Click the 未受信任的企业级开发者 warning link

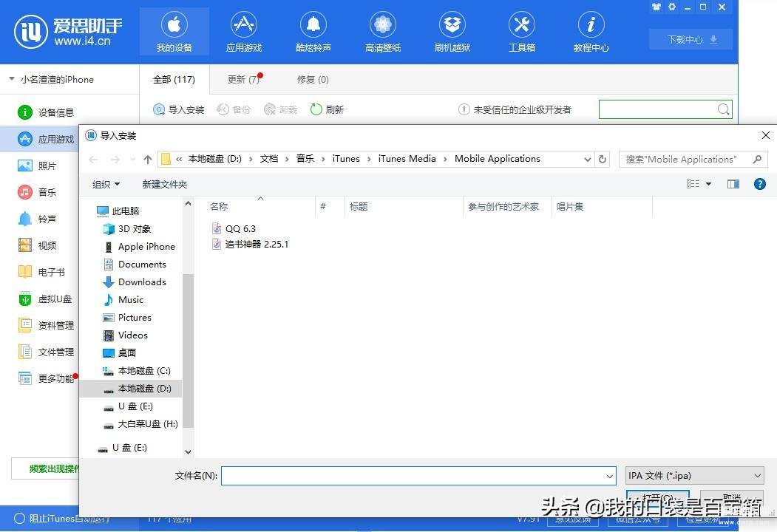click(x=515, y=109)
